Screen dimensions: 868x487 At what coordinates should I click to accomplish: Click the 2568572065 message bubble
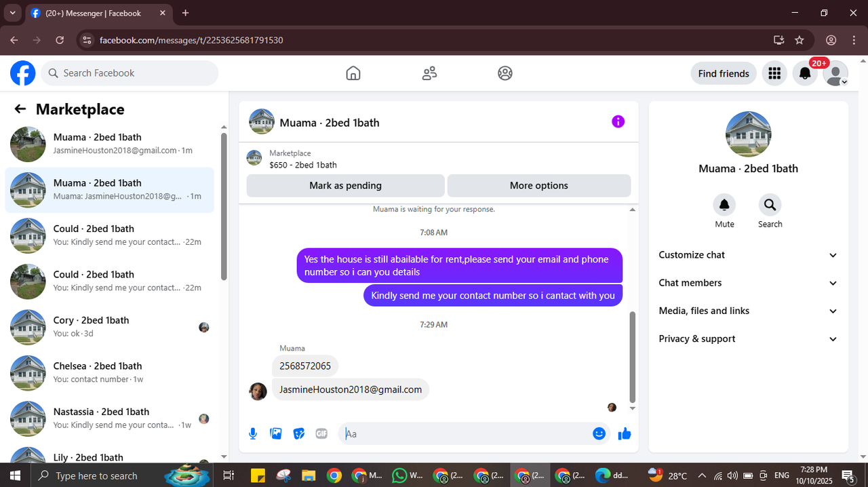tap(305, 366)
